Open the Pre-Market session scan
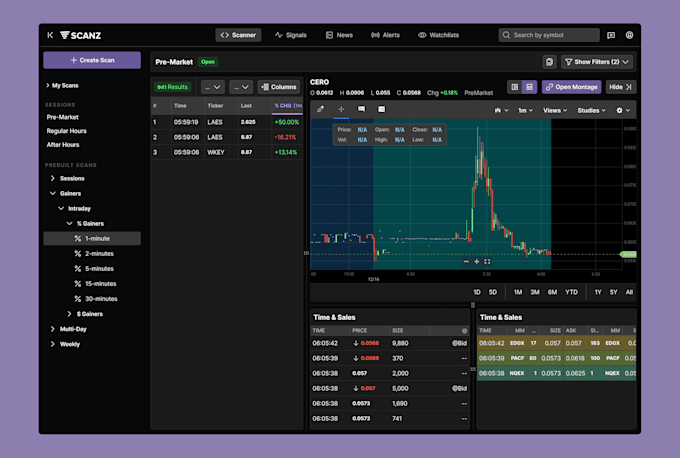 coord(63,117)
